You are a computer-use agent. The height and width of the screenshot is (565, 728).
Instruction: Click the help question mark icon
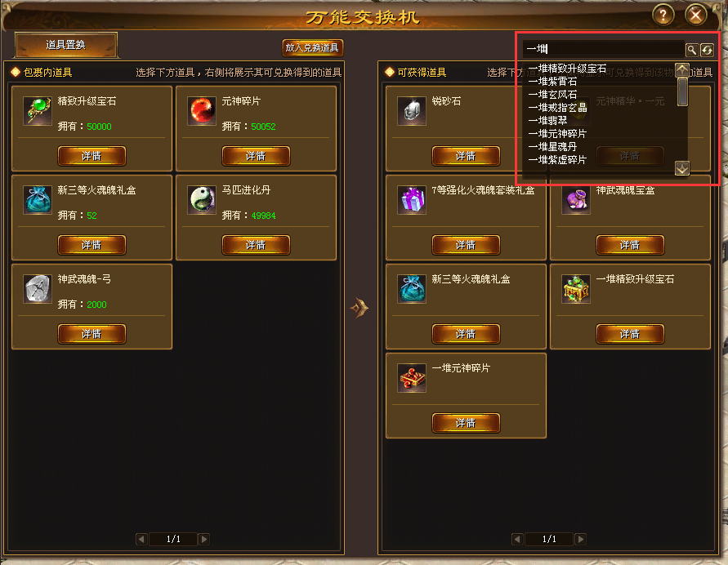pos(663,16)
